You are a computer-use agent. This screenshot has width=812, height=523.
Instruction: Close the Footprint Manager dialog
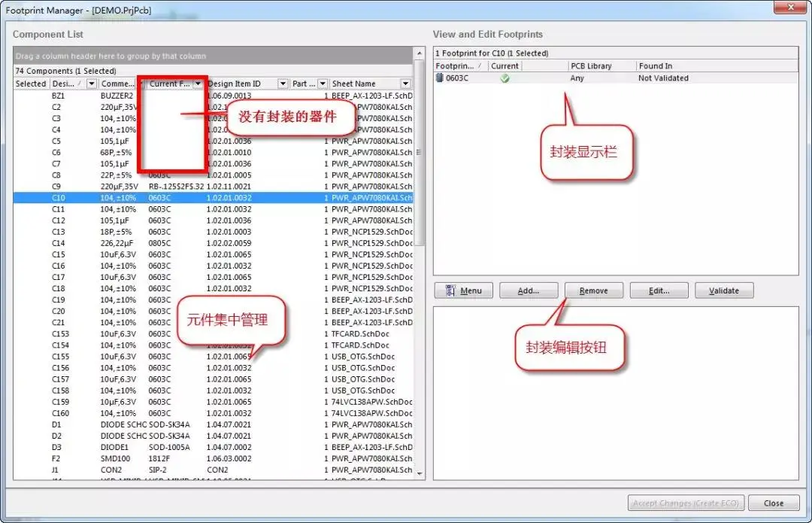point(774,503)
